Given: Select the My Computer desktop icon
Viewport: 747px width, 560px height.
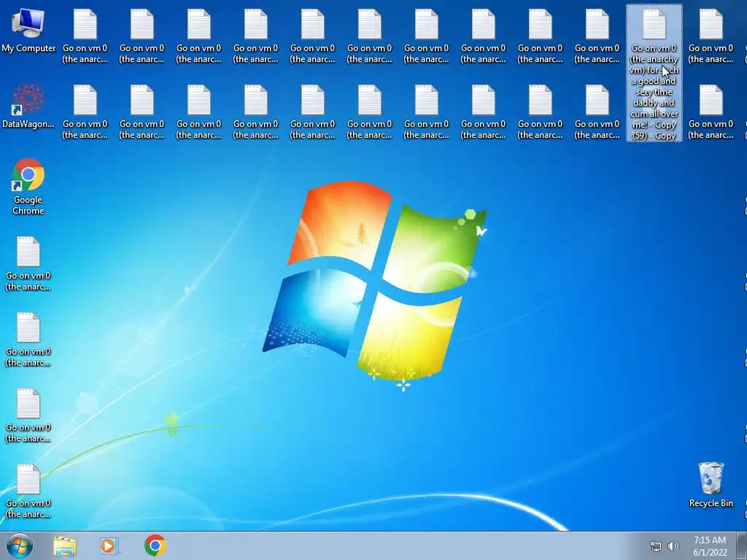Looking at the screenshot, I should pos(28,30).
